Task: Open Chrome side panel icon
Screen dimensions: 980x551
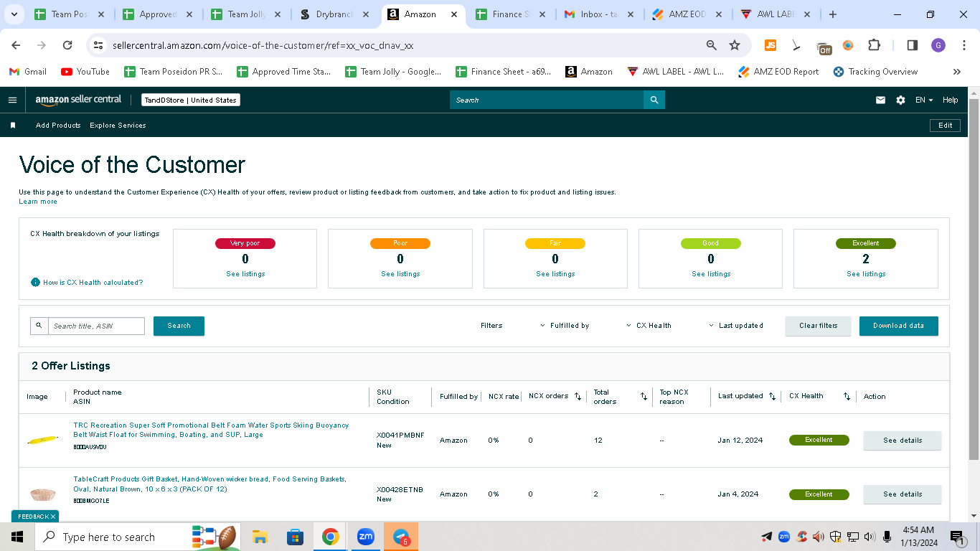Action: 913,45
